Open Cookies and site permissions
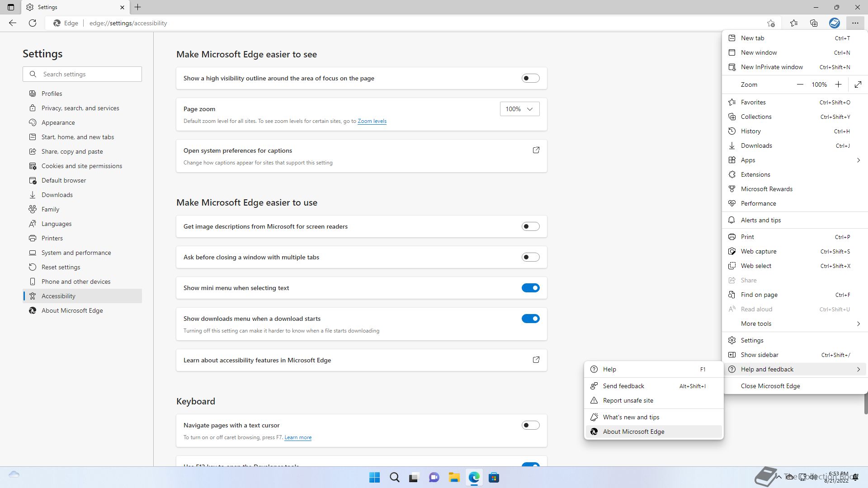The image size is (868, 488). click(82, 166)
